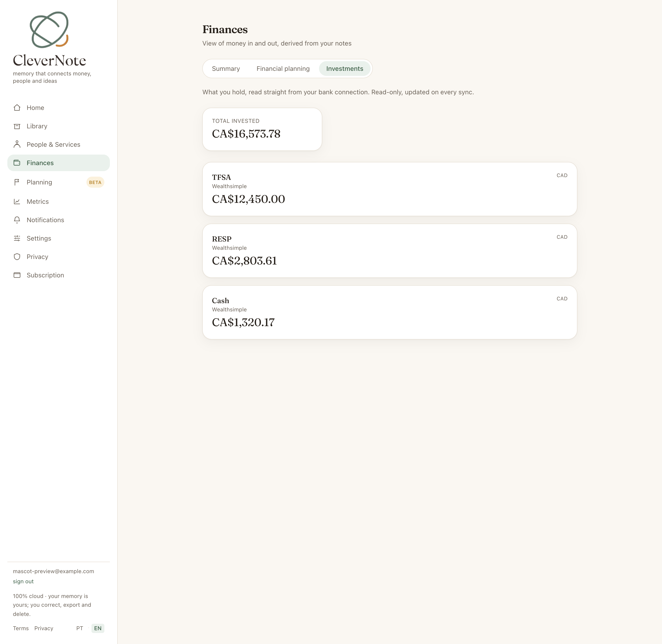Click the CleverNote orbit logo
The image size is (662, 644).
[x=49, y=30]
